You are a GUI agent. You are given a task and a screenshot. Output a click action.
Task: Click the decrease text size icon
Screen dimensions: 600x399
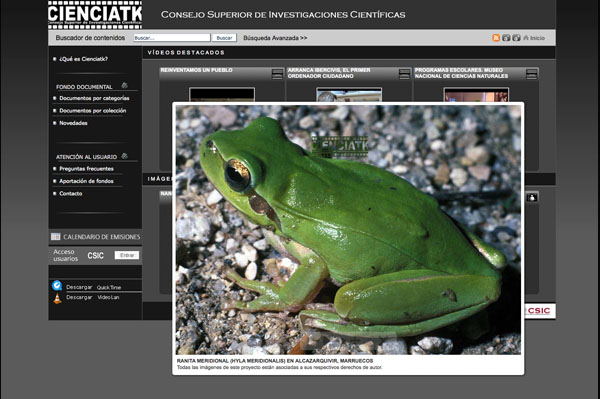pos(506,37)
